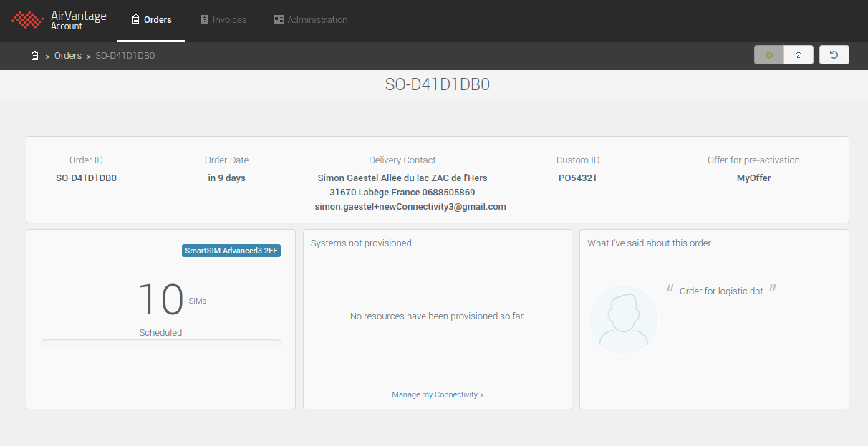This screenshot has width=868, height=446.
Task: Click the Custom ID value PO54321
Action: pos(577,178)
